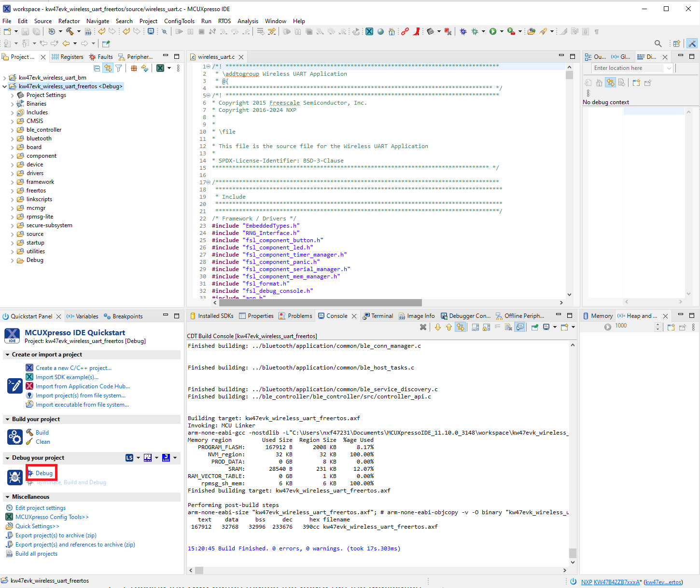Collapse All in Project Explorer toolbar
The height and width of the screenshot is (588, 700).
coord(97,68)
